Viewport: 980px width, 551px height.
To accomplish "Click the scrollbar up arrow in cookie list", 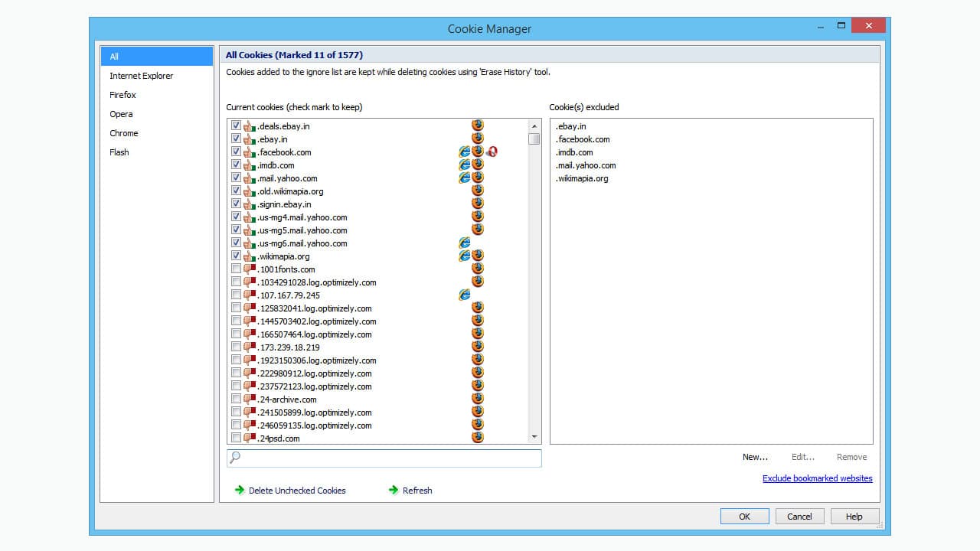I will 534,124.
